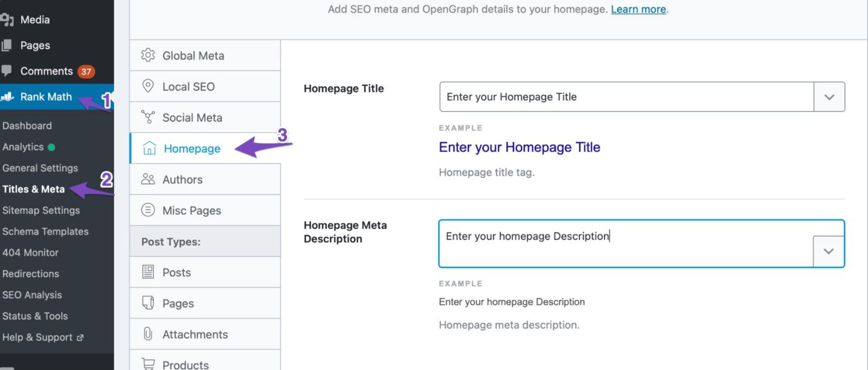Open the Titles & Meta submenu item
Viewport: 868px width, 370px height.
(33, 189)
